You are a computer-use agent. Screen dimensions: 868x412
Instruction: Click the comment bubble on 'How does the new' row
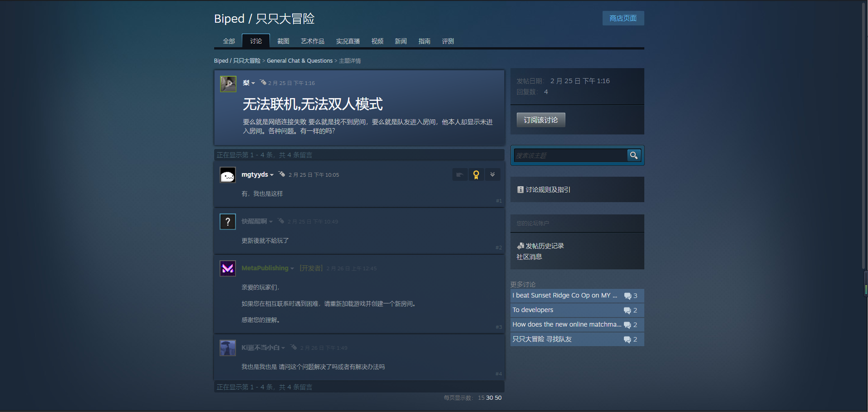[627, 325]
